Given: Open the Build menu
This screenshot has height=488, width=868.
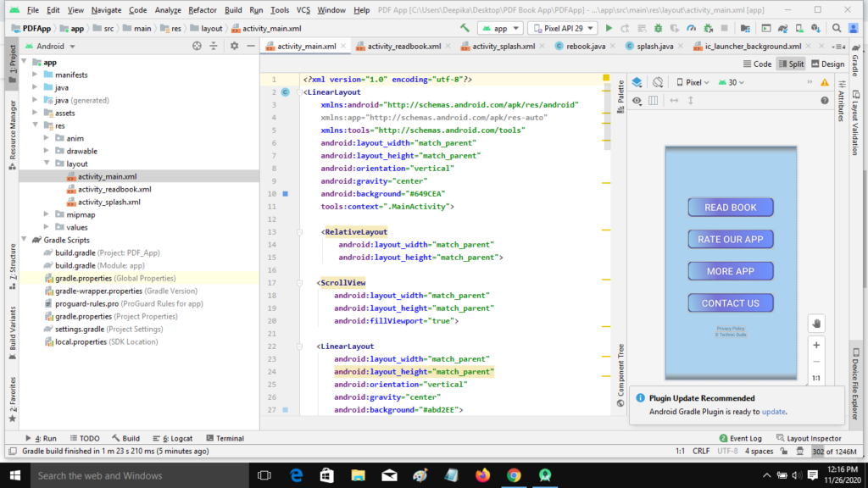Looking at the screenshot, I should click(x=233, y=10).
